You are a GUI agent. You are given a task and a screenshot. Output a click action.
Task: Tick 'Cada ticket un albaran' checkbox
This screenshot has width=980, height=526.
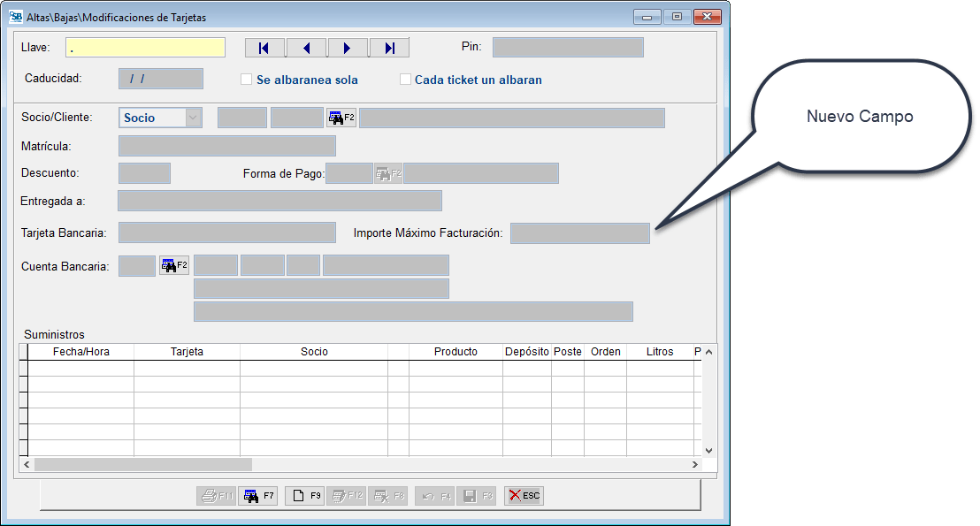[406, 80]
